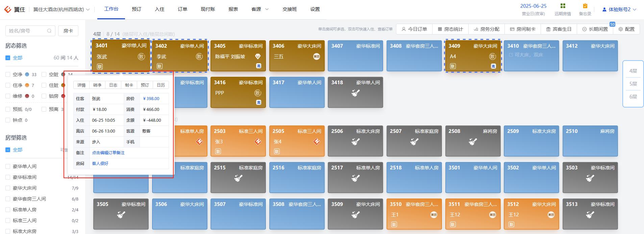Click the 离 badge on room 3409
Screen dimensions: 644x234
pos(493,66)
